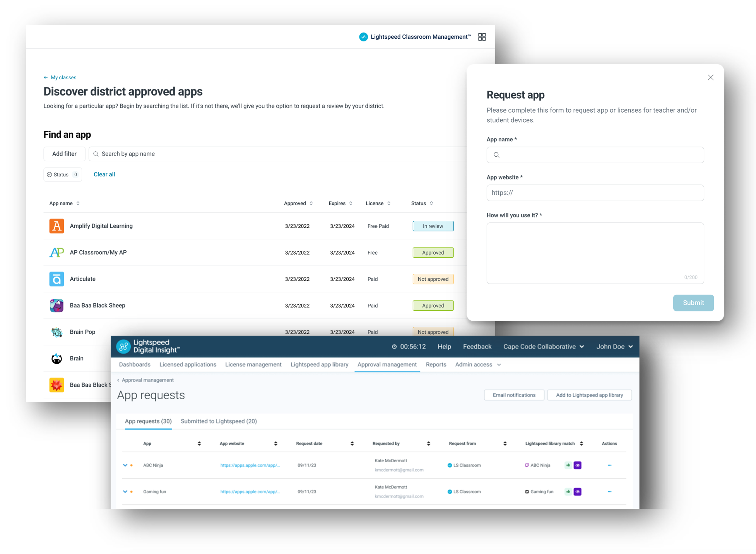Toggle purple eye icon for ABC Ninja

(577, 465)
